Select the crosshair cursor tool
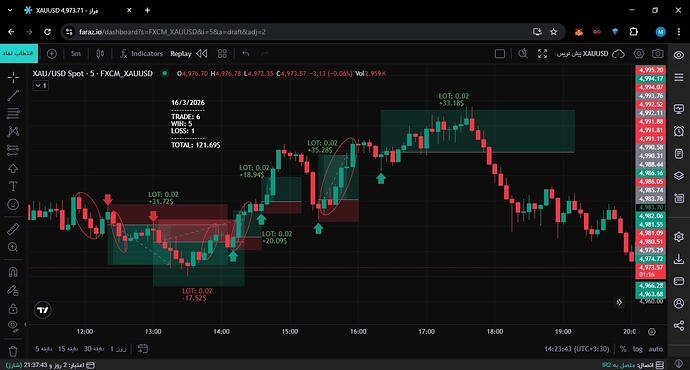This screenshot has width=690, height=370. tap(13, 77)
